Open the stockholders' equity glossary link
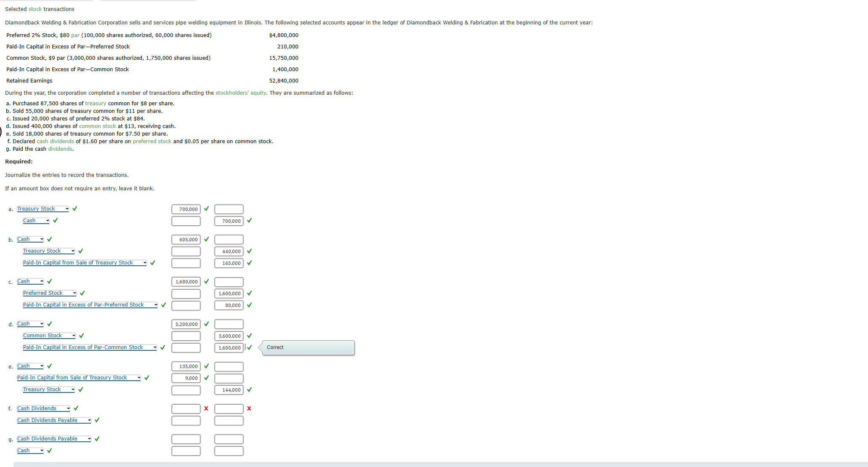The image size is (868, 467). tap(241, 93)
